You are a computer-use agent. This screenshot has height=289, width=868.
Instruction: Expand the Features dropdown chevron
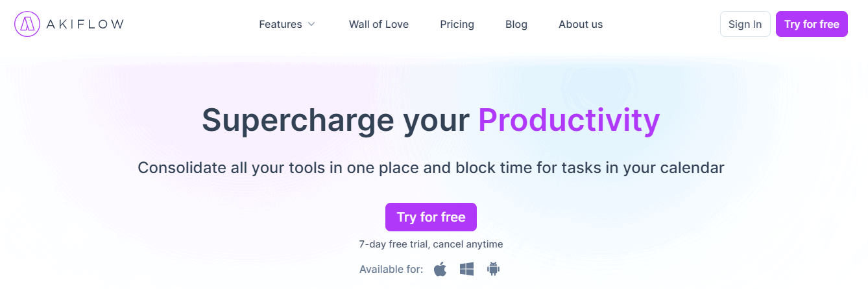pos(311,24)
